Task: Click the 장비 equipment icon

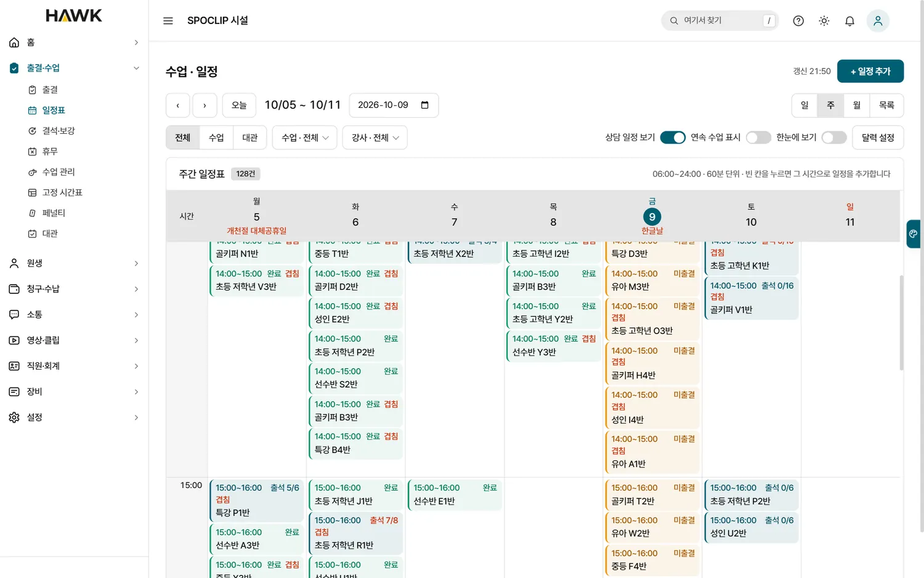Action: (14, 392)
